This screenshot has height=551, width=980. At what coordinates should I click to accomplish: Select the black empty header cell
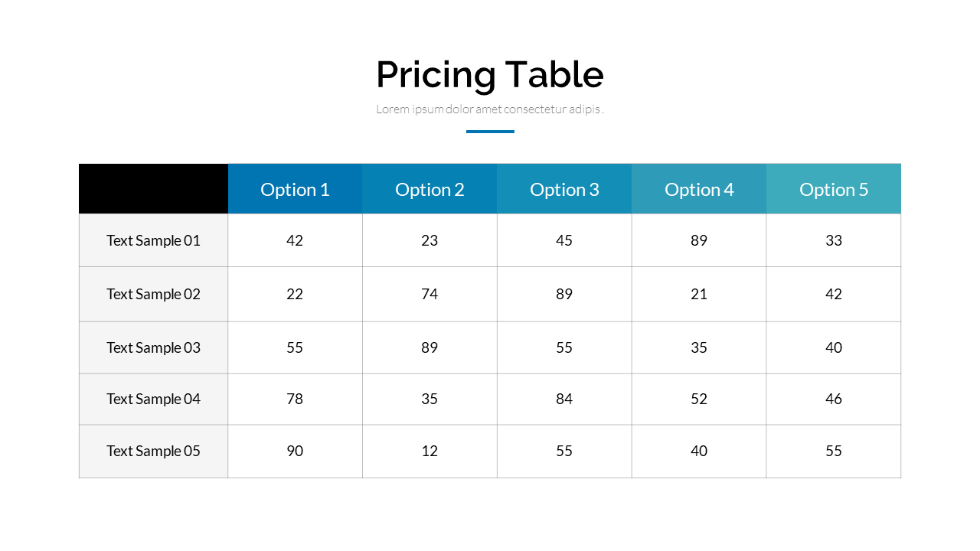click(x=153, y=189)
